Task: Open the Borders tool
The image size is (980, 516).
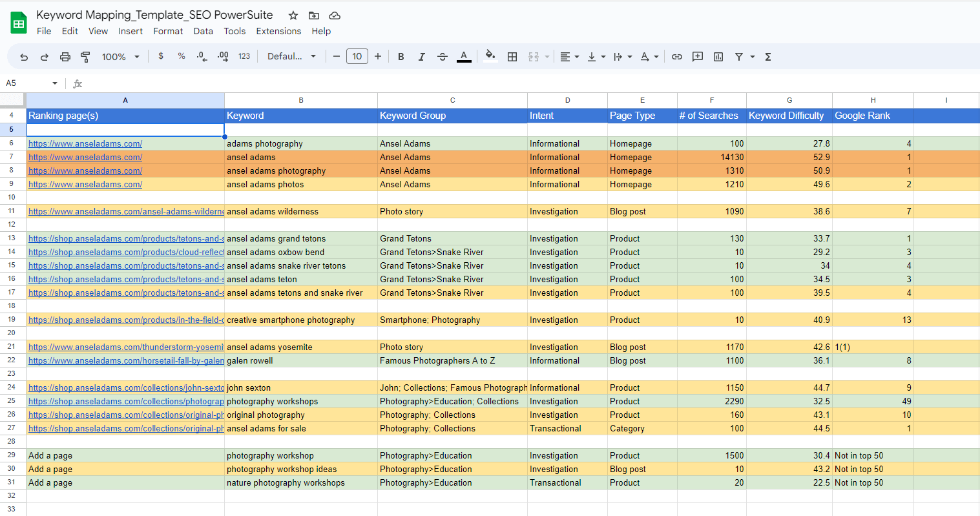Action: [512, 57]
